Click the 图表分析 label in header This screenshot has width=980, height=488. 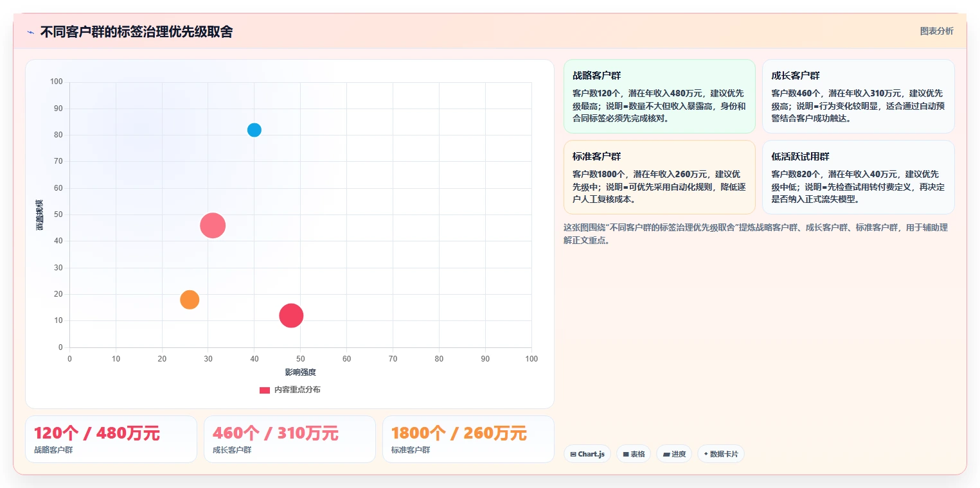[936, 31]
